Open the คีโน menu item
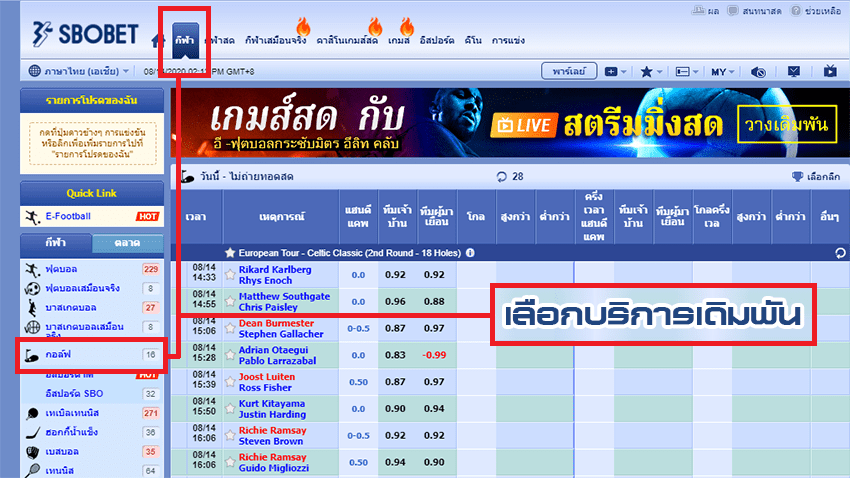Image resolution: width=850 pixels, height=478 pixels. (x=473, y=40)
